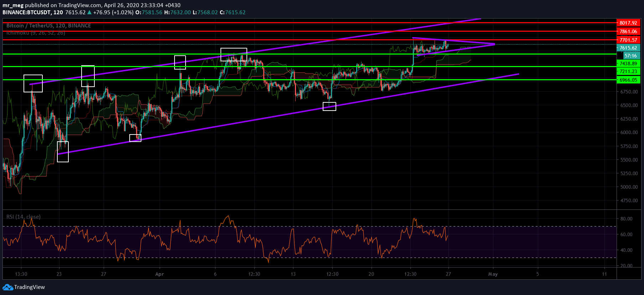Click the L:7568.02 low value
The height and width of the screenshot is (295, 644).
(x=205, y=12)
